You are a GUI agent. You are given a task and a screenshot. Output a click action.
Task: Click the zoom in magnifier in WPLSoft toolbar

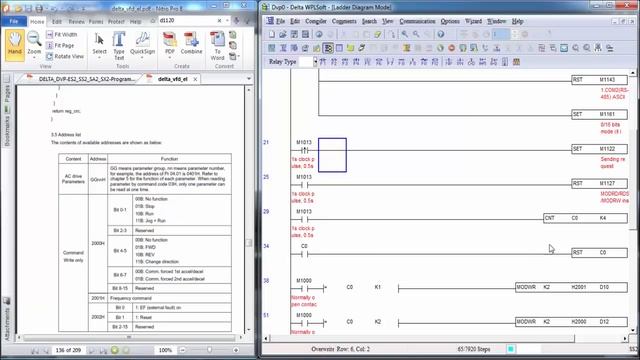click(x=404, y=35)
